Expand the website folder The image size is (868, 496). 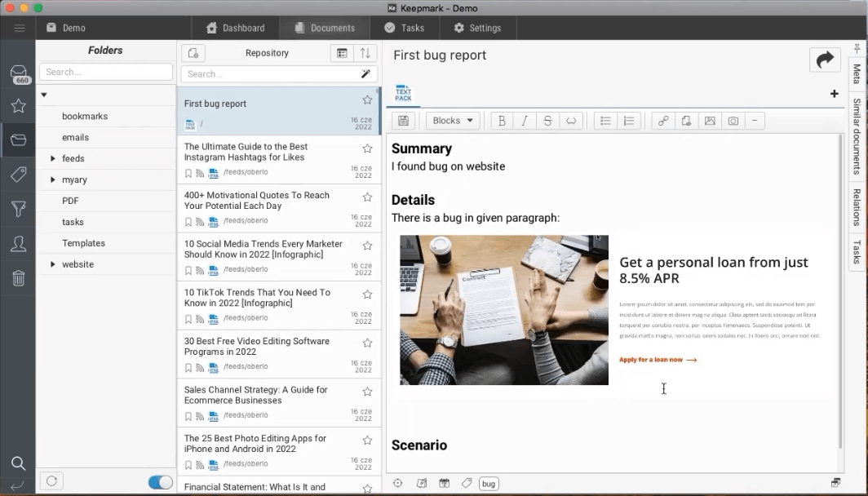53,264
